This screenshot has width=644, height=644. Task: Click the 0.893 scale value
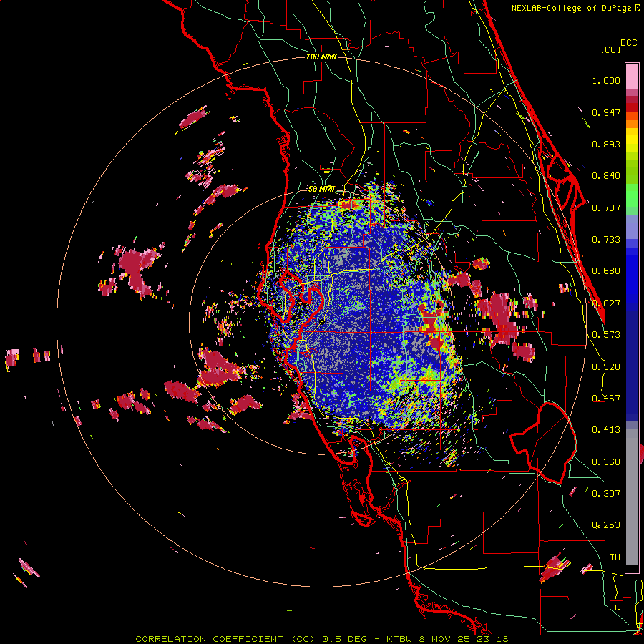(x=606, y=144)
